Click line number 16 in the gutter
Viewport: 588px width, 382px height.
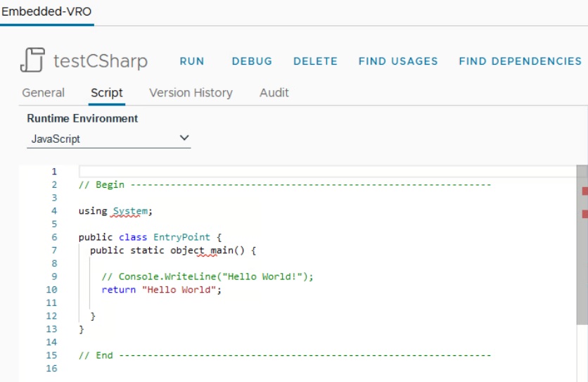51,369
